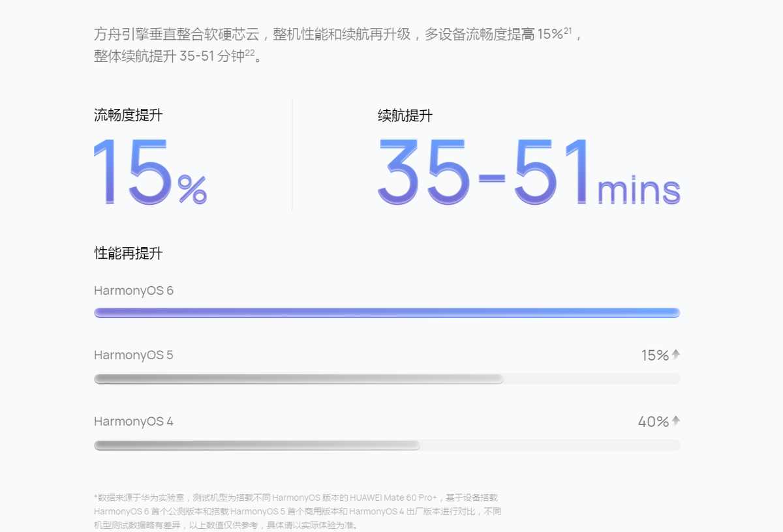Click the HarmonyOS 5 progress bar
The image size is (783, 532).
coord(387,379)
